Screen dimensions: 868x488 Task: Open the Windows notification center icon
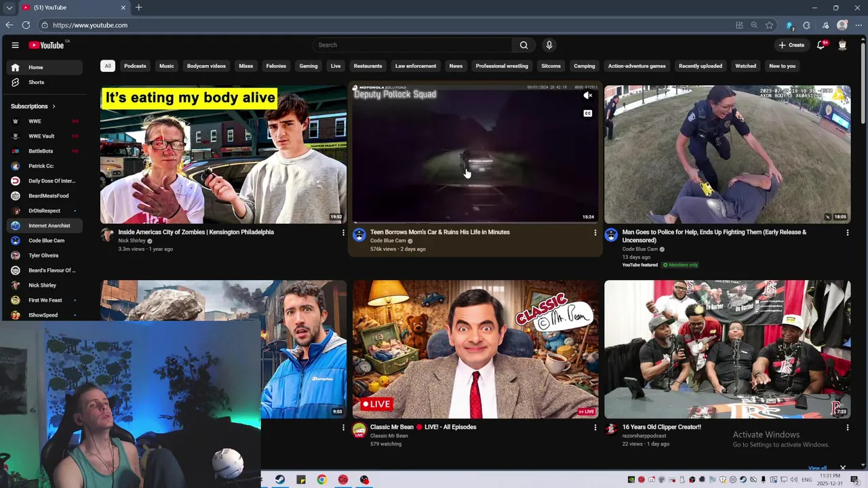pos(854,480)
